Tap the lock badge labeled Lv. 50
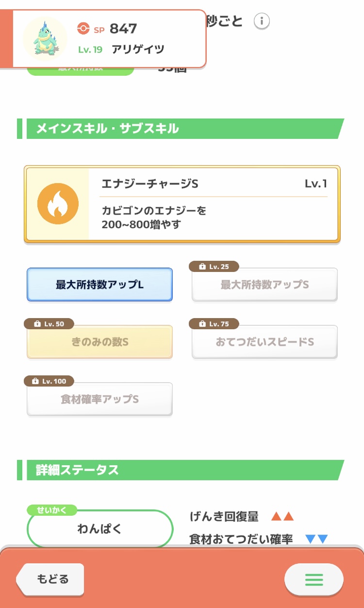This screenshot has height=608, width=364. click(49, 324)
